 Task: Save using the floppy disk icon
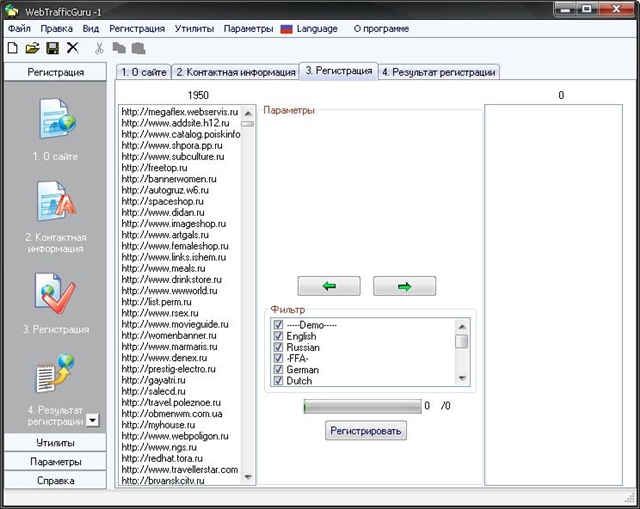click(x=52, y=48)
